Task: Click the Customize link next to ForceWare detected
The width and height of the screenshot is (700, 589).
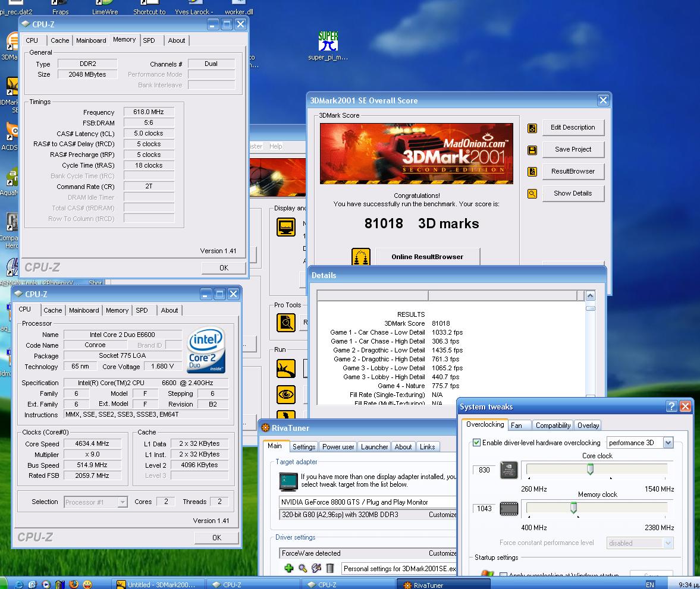Action: 442,553
